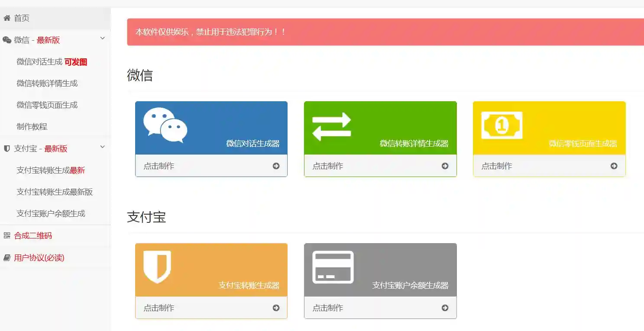The image size is (644, 331).
Task: Select 支付宝账户余额生成 in sidebar
Action: [51, 214]
